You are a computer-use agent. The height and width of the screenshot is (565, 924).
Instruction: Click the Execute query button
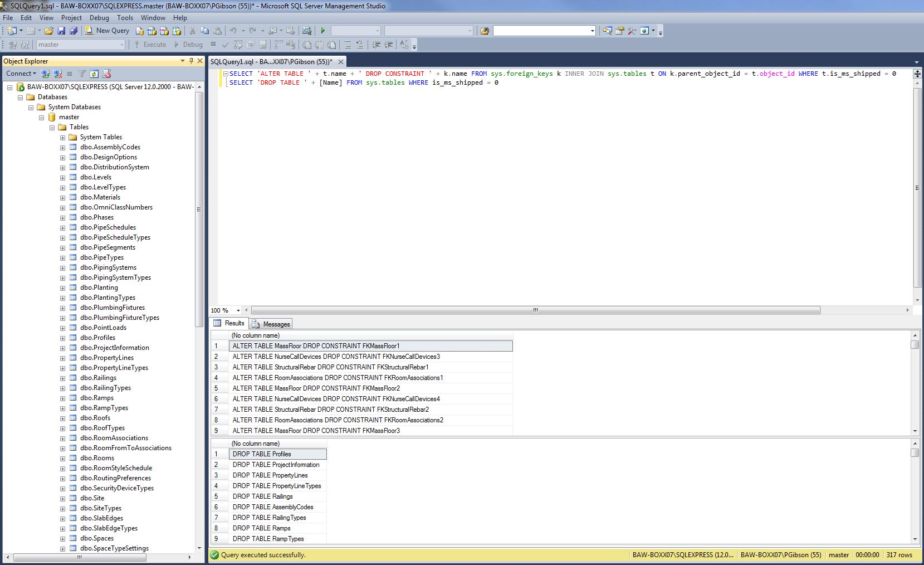click(150, 45)
